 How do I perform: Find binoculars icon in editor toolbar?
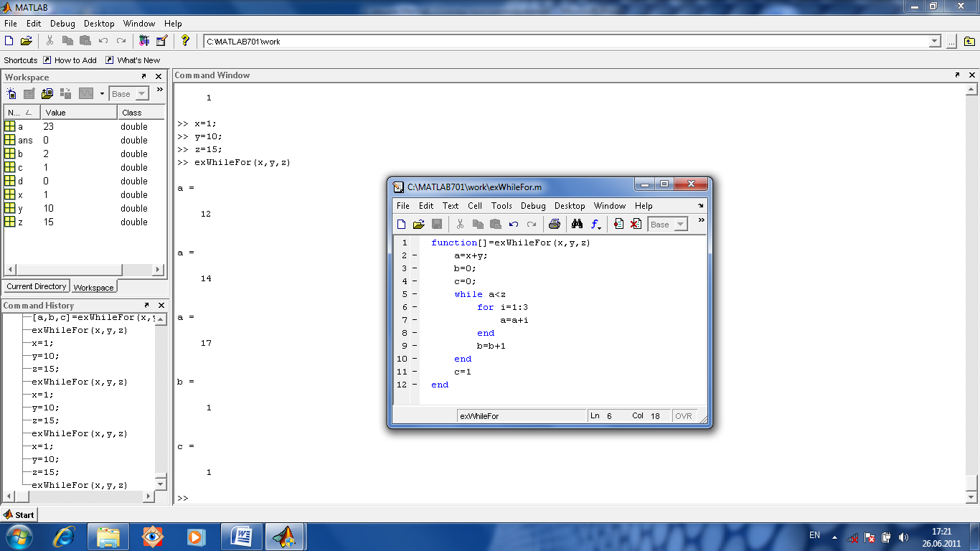[x=577, y=225]
